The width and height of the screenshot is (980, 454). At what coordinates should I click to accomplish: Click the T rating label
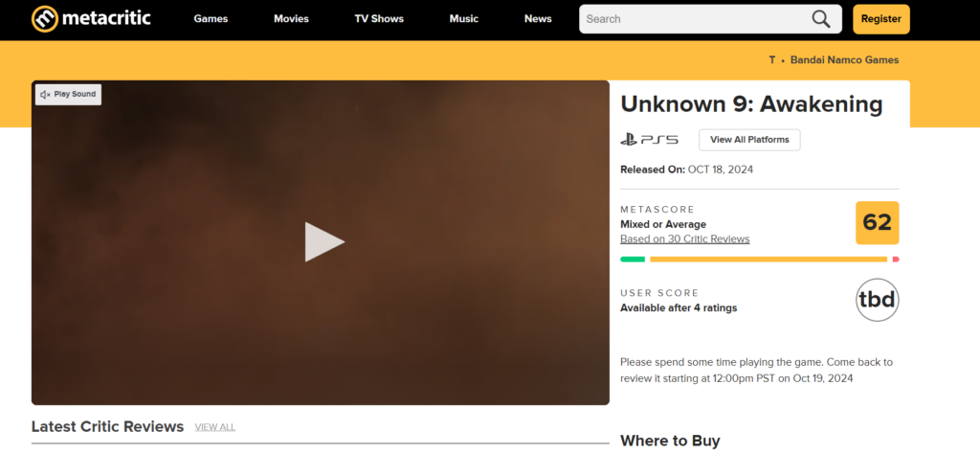point(772,60)
